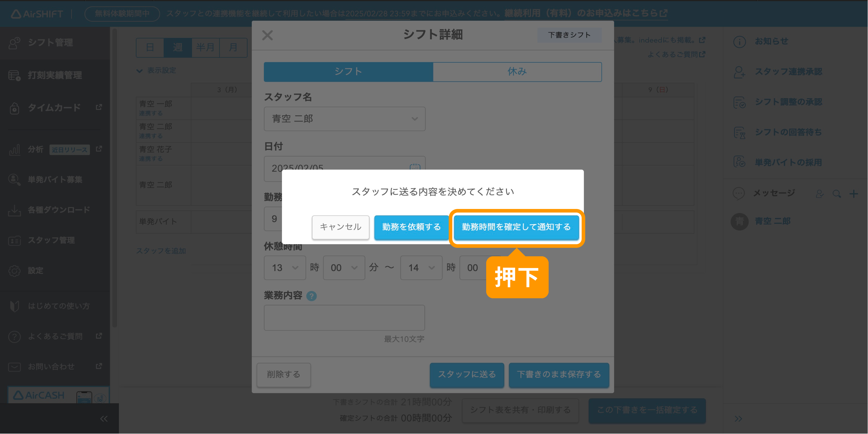Click the 業務内容 help question mark

click(x=311, y=296)
